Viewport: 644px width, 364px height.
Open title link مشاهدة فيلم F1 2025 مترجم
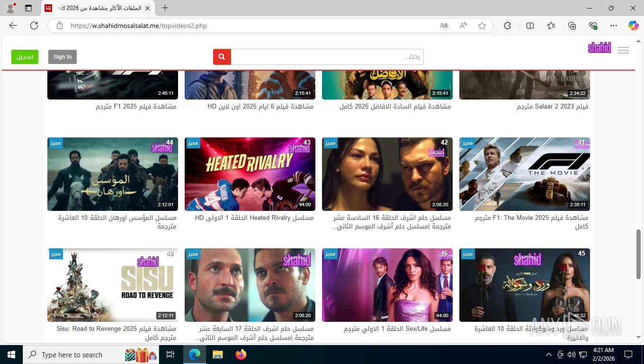[136, 107]
